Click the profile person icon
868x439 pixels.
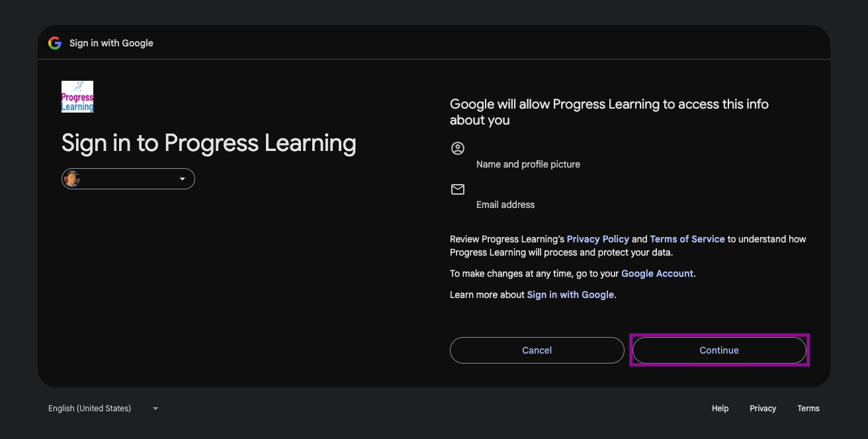(x=458, y=148)
